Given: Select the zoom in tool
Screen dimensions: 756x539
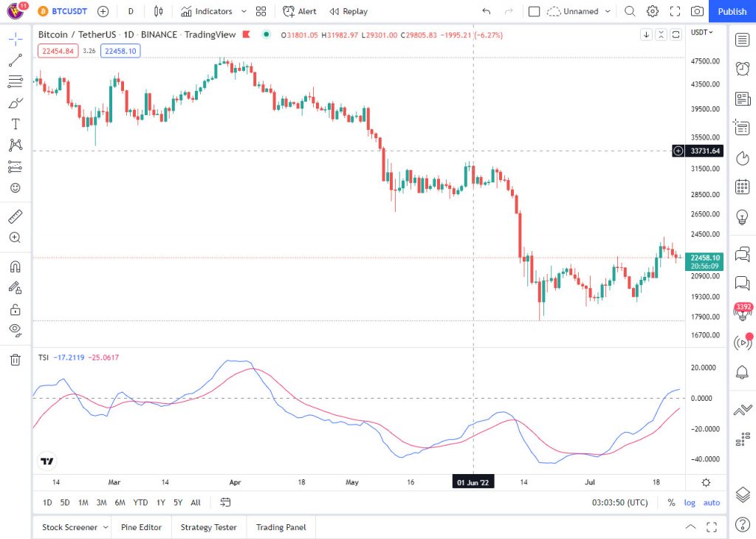Looking at the screenshot, I should [x=16, y=238].
